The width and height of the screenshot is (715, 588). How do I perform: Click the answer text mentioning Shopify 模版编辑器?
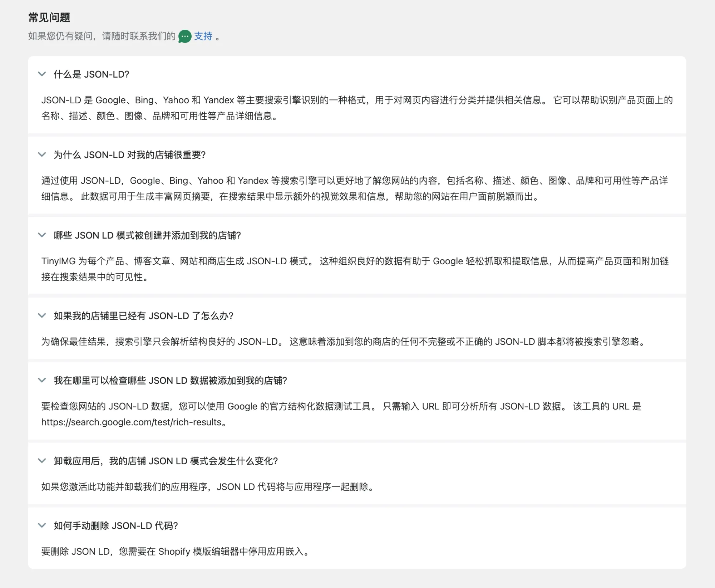coord(176,551)
